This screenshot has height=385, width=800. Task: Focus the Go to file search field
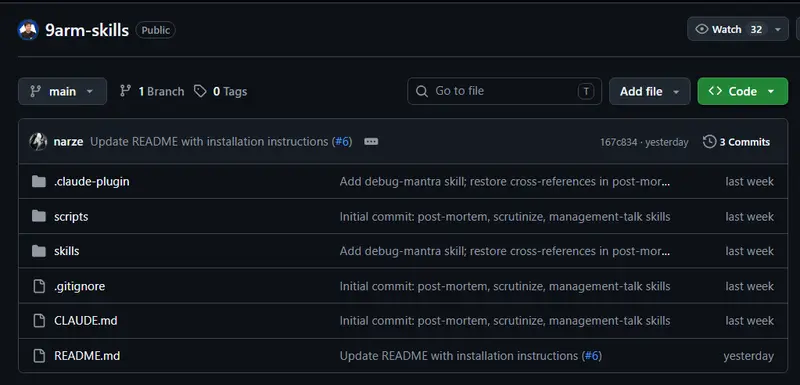504,91
